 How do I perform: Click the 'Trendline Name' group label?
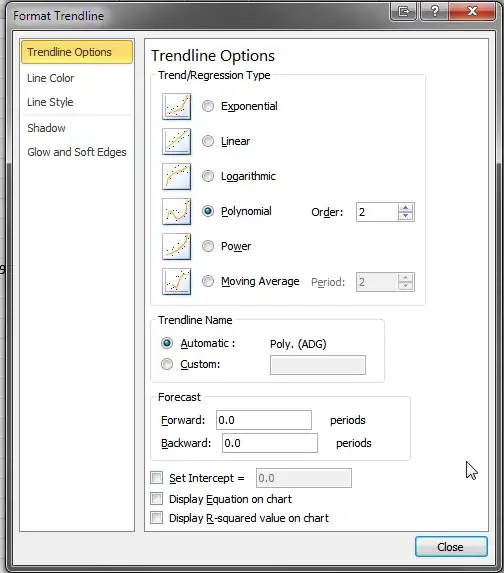pyautogui.click(x=195, y=320)
